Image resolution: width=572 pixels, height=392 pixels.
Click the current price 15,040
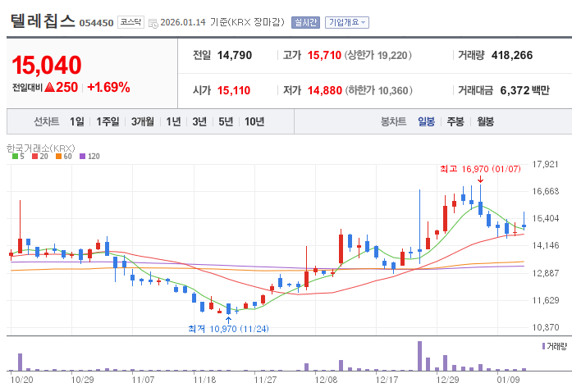tap(47, 66)
